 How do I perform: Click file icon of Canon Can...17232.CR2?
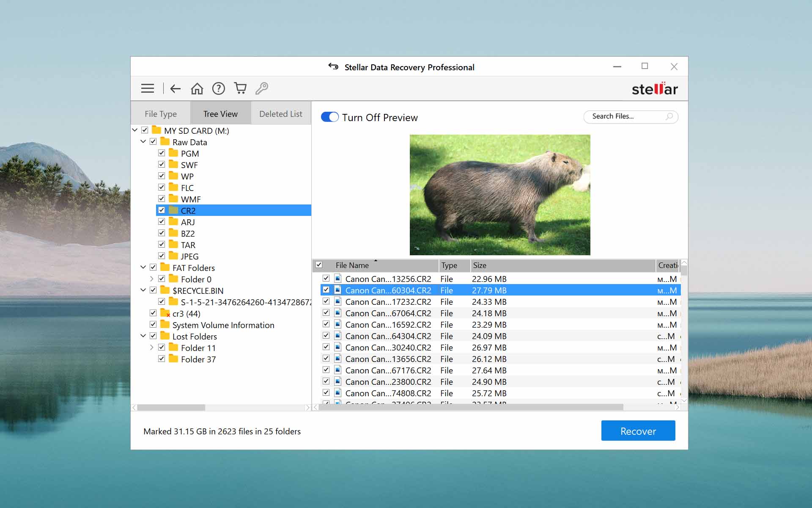tap(338, 301)
